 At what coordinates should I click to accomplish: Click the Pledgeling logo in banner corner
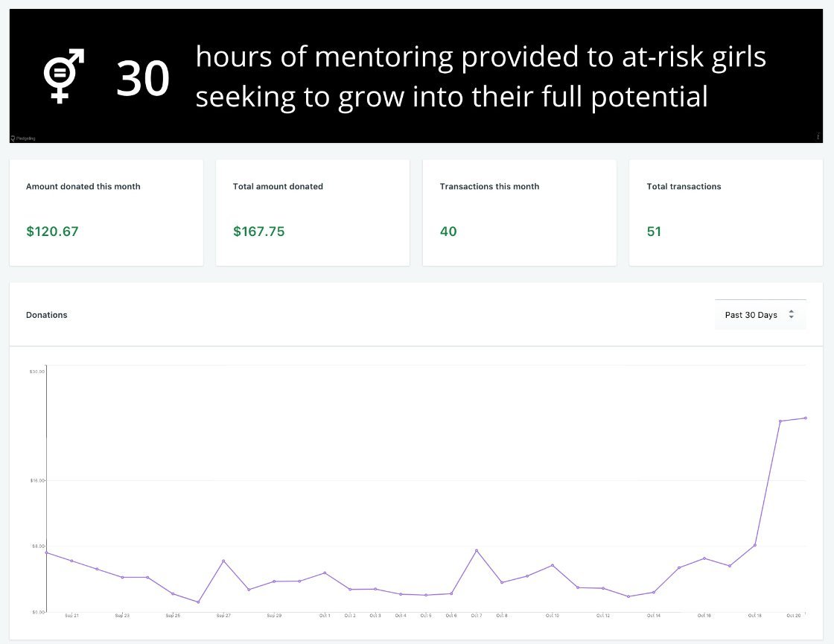tap(23, 138)
